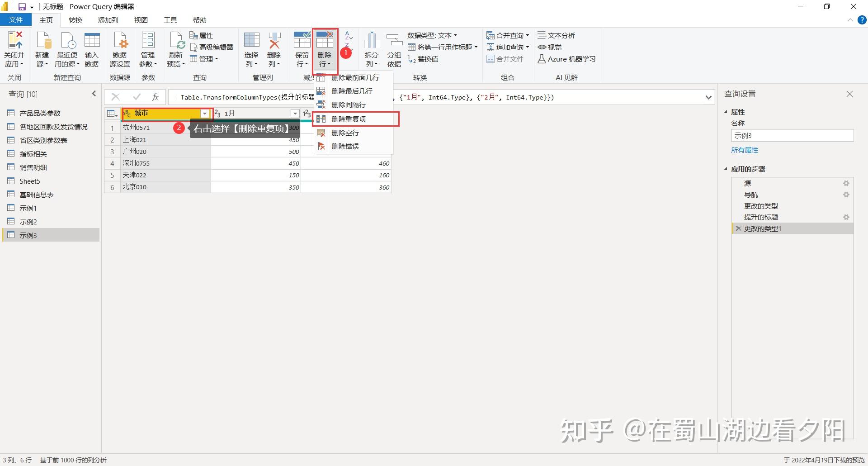Image resolution: width=868 pixels, height=466 pixels.
Task: Click the Combine Files (合并文件) icon
Action: tap(491, 59)
